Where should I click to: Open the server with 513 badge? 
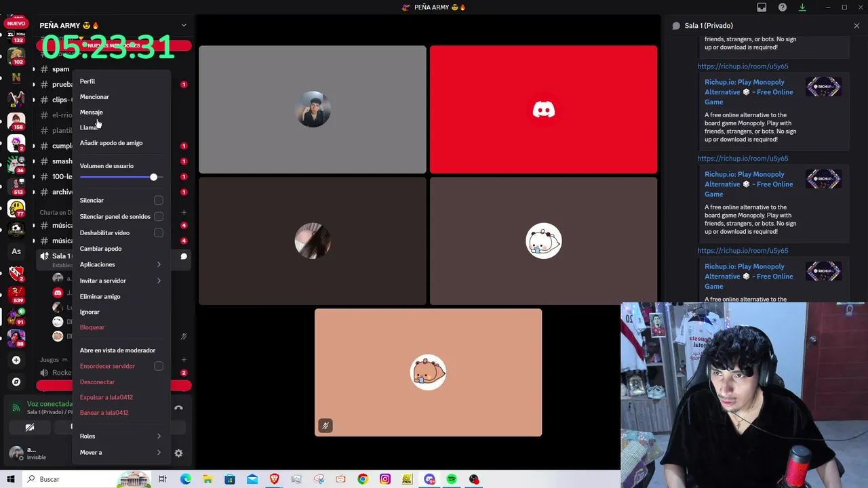point(16,186)
